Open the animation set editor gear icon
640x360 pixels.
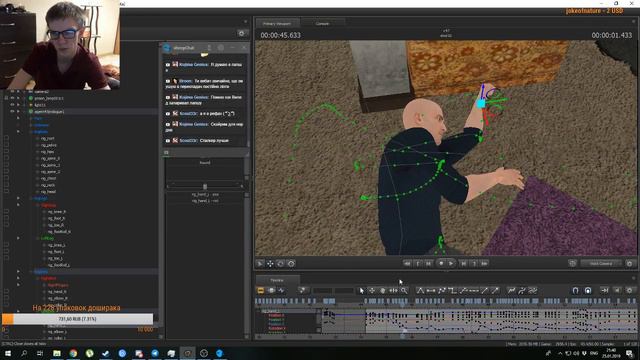(x=241, y=33)
